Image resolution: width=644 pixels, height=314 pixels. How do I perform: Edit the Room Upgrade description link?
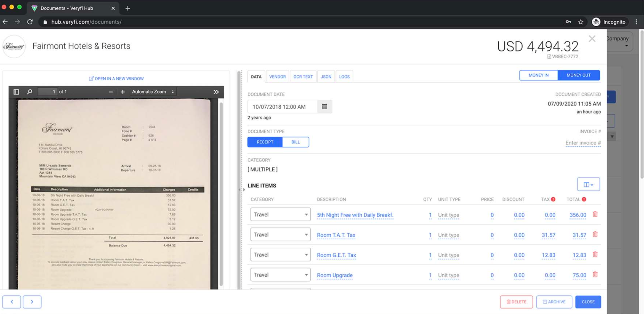pos(335,275)
